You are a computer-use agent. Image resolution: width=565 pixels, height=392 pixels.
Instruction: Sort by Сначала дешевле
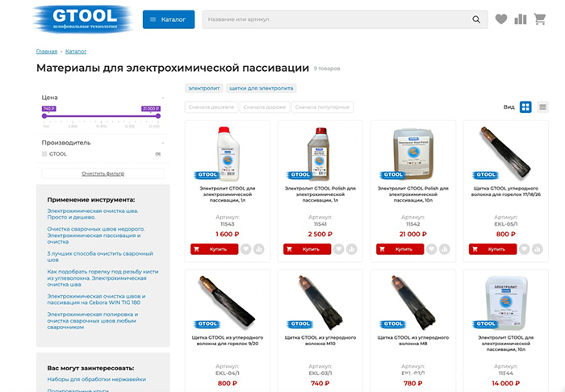211,106
